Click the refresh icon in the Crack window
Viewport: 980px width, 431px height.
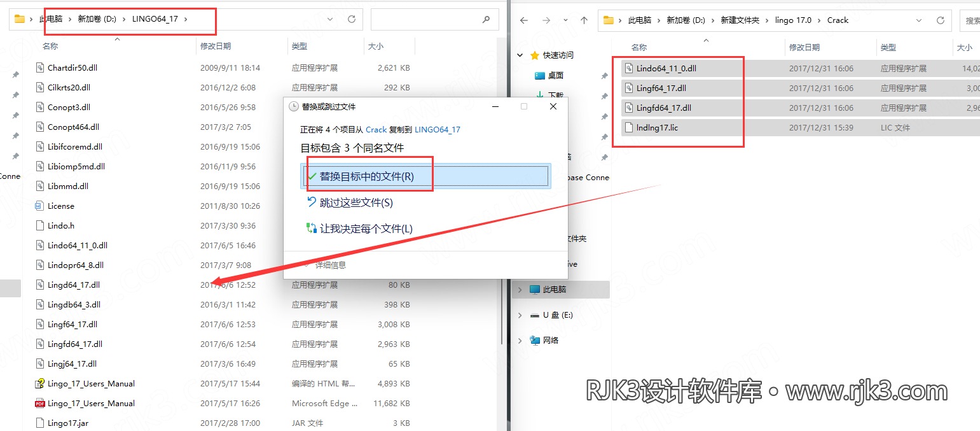click(x=940, y=20)
